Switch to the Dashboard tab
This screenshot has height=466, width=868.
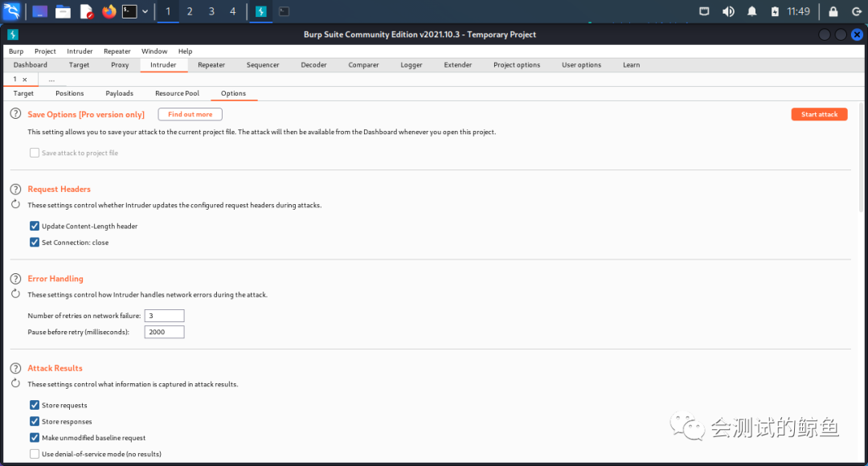tap(31, 65)
